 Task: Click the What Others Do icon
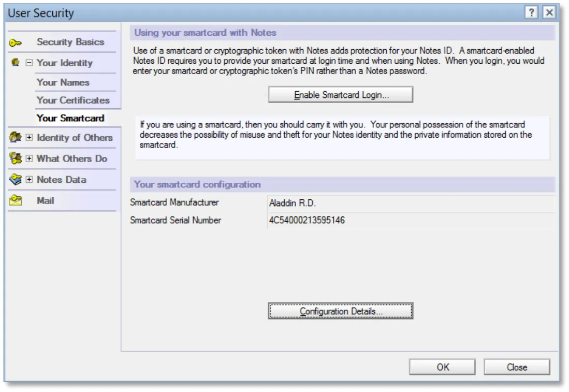[x=15, y=158]
